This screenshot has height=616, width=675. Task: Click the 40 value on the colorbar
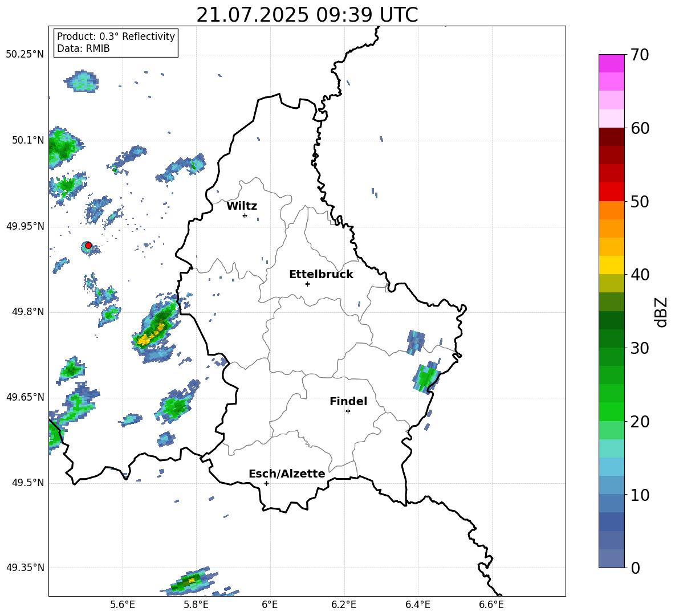tap(639, 275)
